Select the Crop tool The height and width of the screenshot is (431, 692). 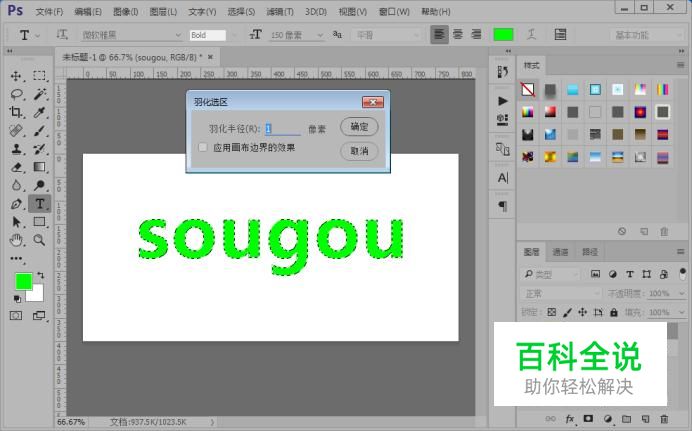[16, 112]
